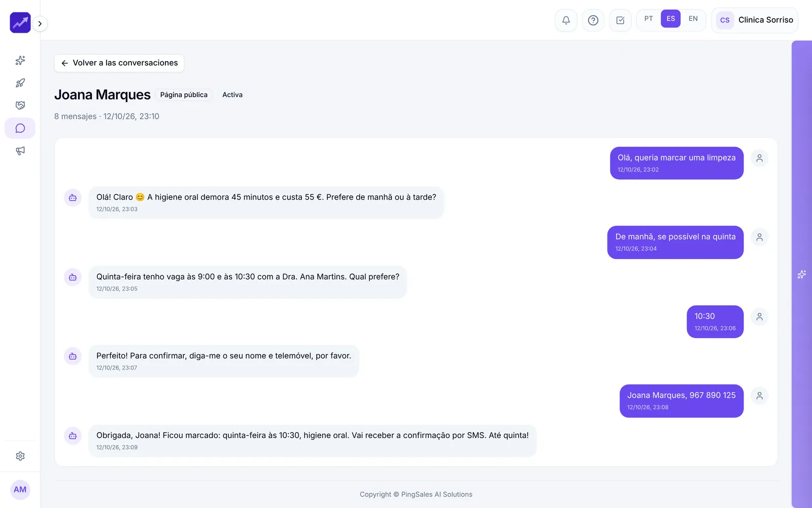812x508 pixels.
Task: Open the megaphone campaigns icon
Action: pyautogui.click(x=20, y=151)
